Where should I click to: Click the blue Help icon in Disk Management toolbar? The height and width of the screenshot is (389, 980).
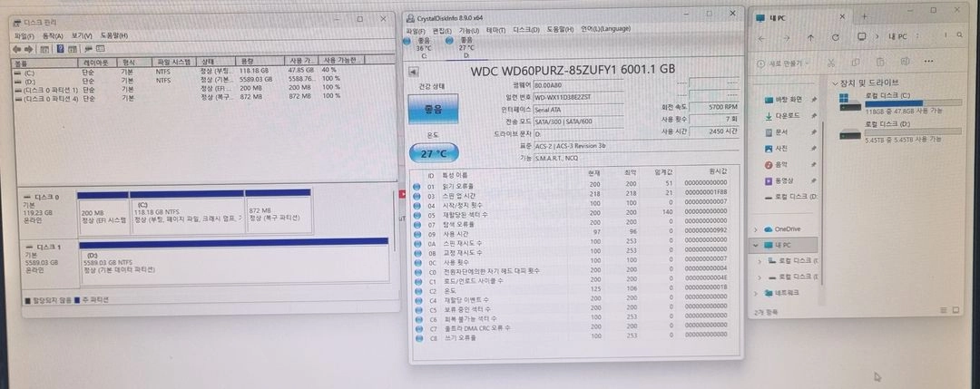tap(60, 49)
